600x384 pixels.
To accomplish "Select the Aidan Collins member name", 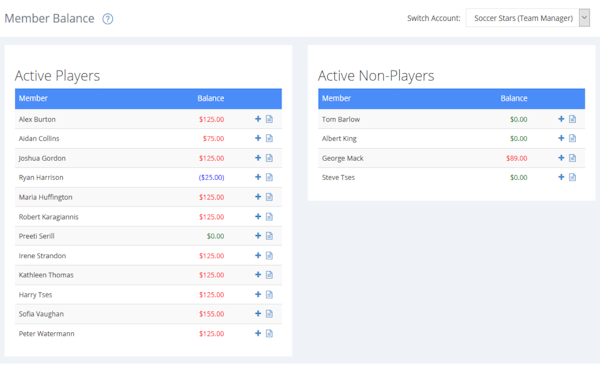I will tap(39, 138).
